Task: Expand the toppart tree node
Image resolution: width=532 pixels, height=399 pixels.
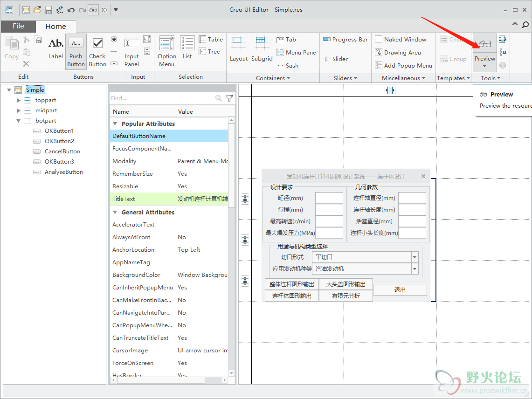Action: point(19,100)
